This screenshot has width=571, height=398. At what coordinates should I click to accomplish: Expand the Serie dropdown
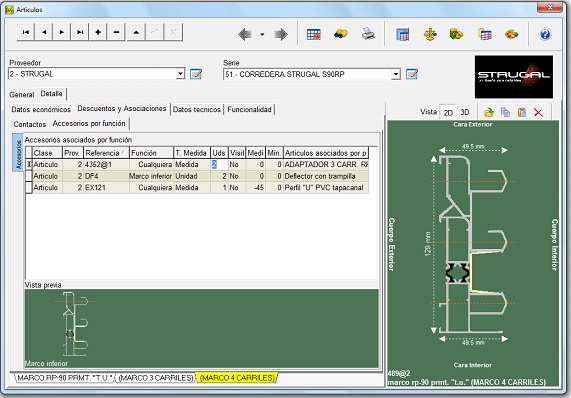coord(396,74)
